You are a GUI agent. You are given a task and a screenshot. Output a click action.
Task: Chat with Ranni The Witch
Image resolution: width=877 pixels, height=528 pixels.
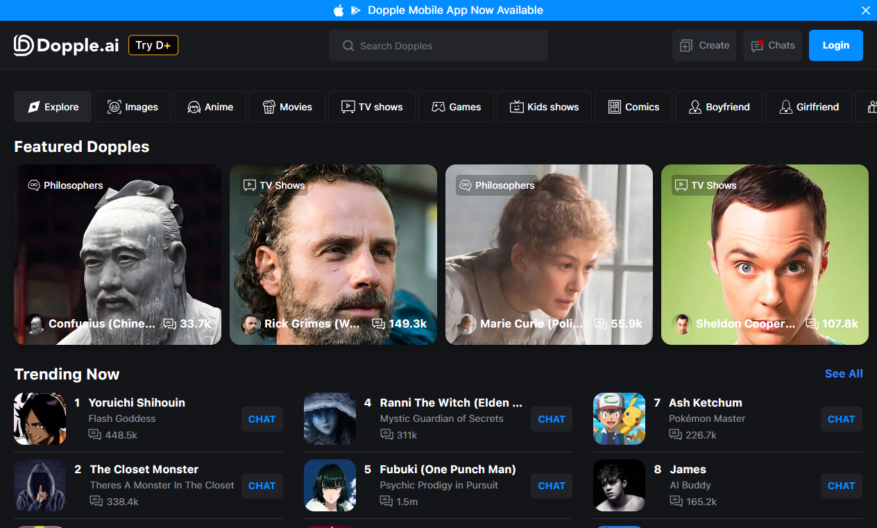pyautogui.click(x=551, y=419)
